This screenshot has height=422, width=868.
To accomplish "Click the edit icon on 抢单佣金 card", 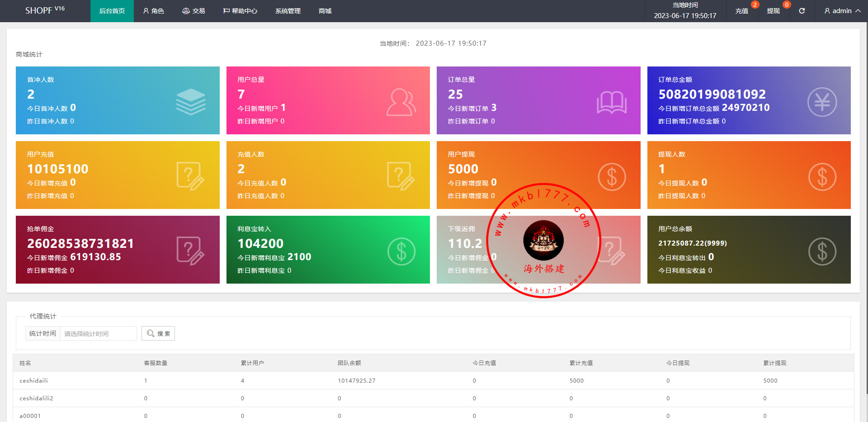I will 190,251.
